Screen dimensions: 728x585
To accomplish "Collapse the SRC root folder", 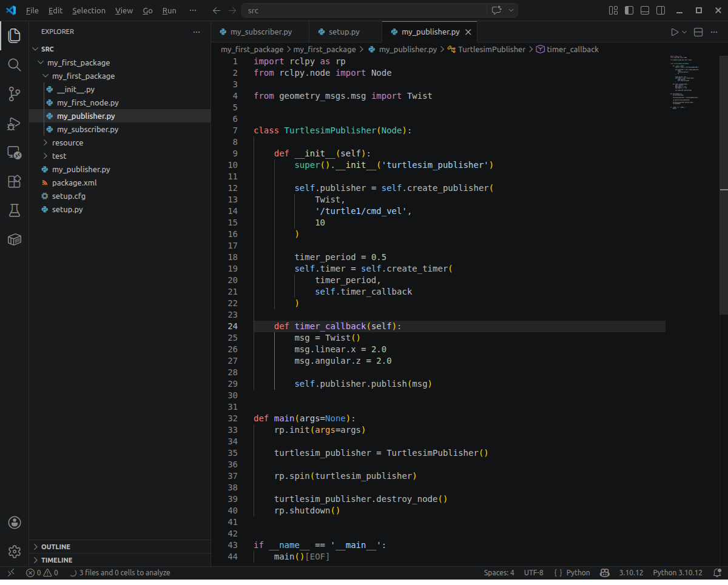I will click(x=120, y=49).
